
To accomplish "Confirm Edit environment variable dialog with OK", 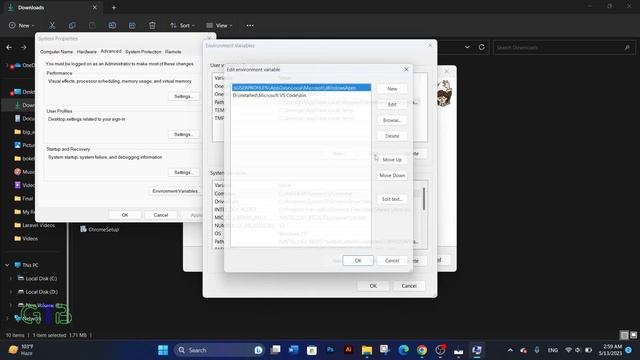I will (358, 260).
